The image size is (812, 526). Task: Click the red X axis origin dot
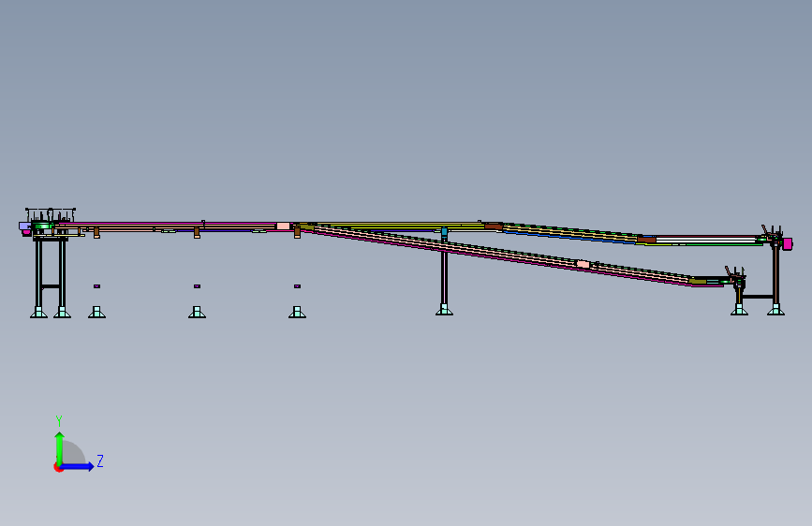pyautogui.click(x=58, y=467)
